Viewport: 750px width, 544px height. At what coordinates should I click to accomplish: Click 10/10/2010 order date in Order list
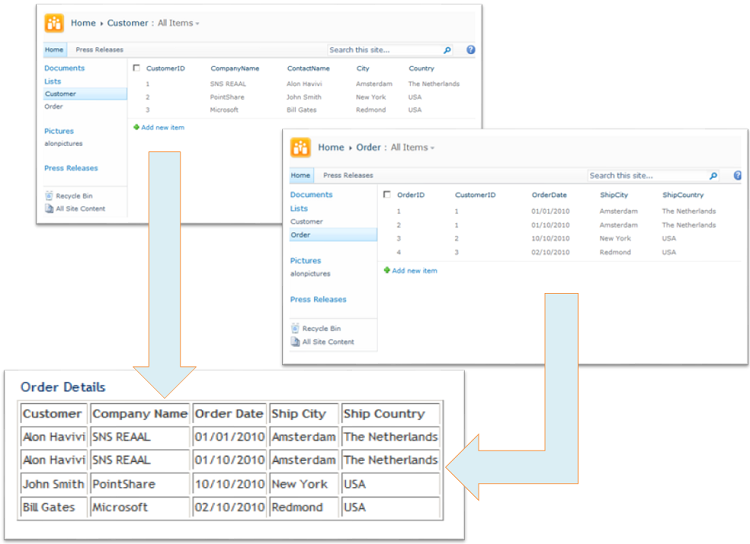point(551,238)
